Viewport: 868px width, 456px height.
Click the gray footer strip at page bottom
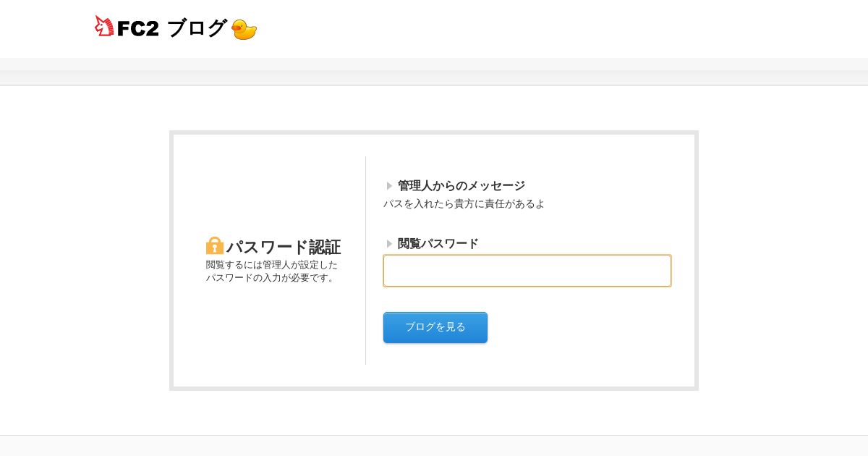(x=434, y=446)
